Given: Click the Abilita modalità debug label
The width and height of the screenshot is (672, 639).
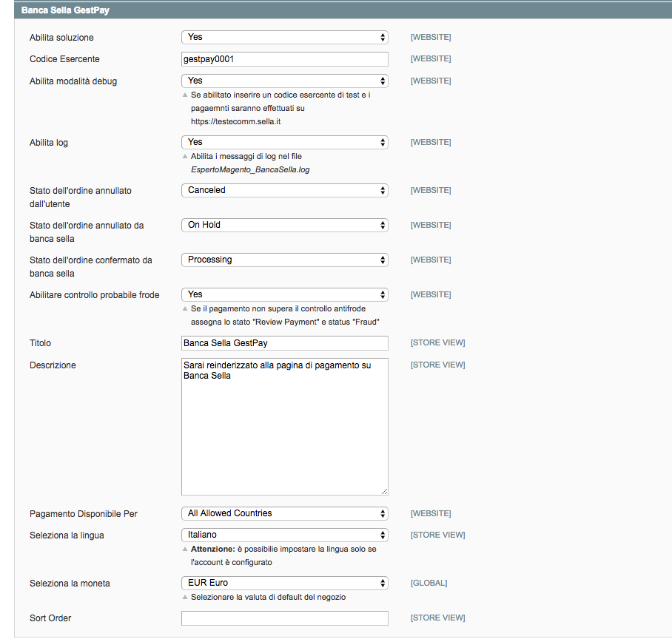Looking at the screenshot, I should 73,81.
